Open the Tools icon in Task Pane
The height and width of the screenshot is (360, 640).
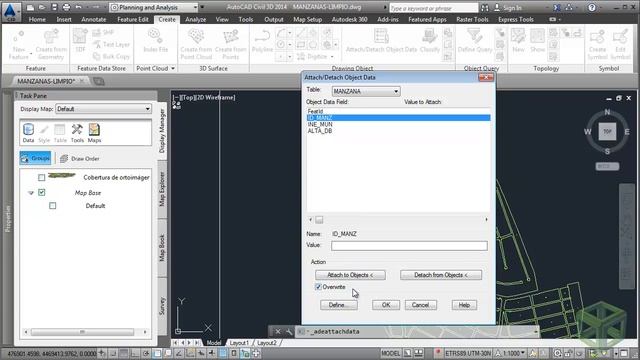[77, 133]
